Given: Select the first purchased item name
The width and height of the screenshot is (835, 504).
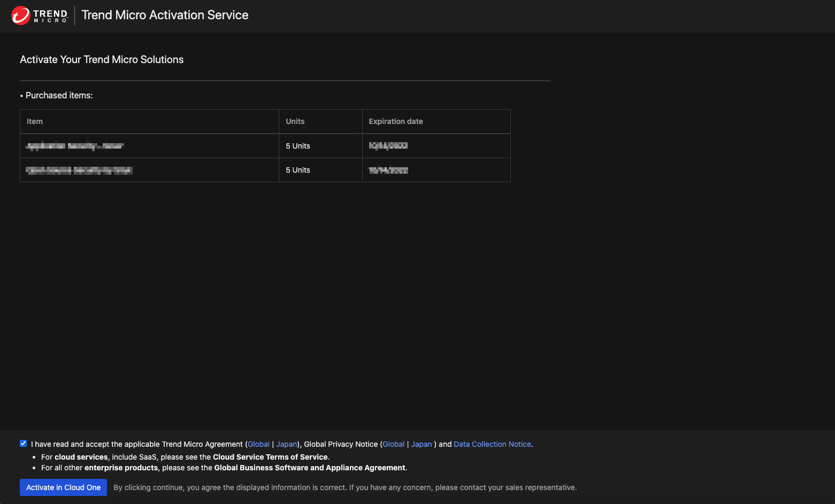Looking at the screenshot, I should [x=75, y=146].
